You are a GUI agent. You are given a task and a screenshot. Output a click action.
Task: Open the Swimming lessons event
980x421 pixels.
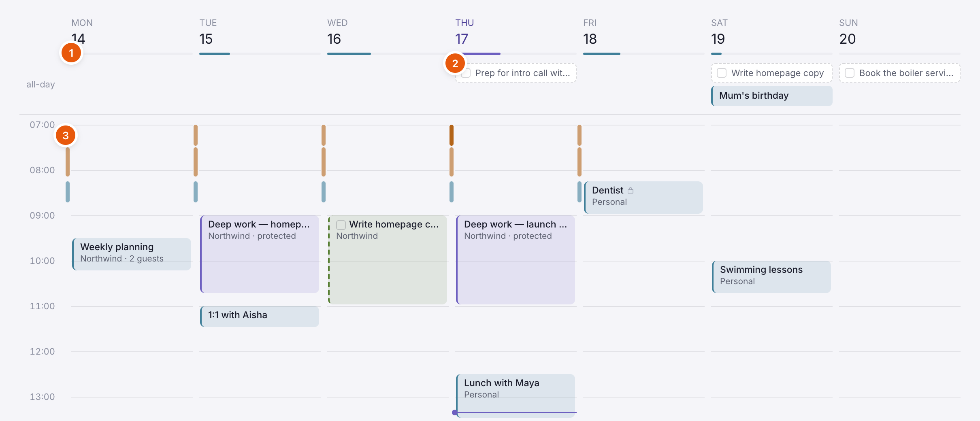pos(771,276)
